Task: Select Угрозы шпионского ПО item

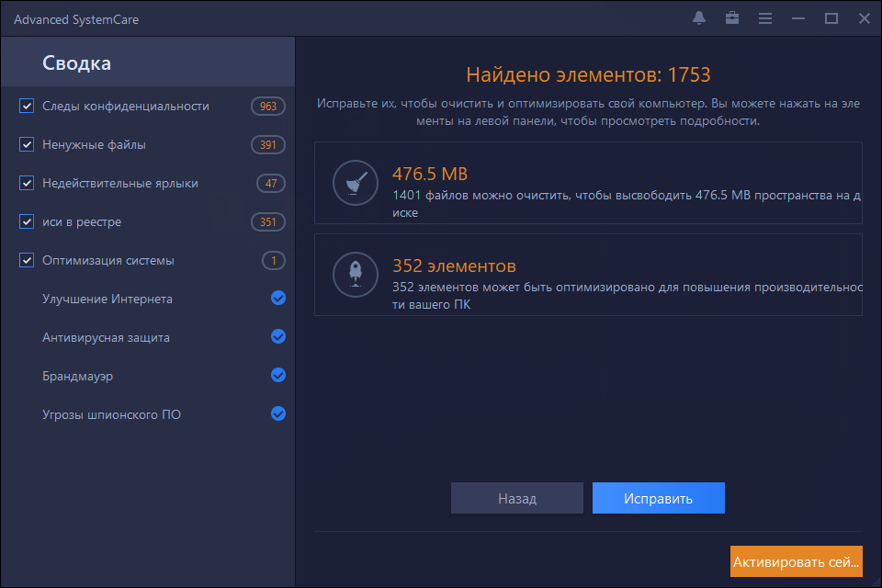Action: (111, 414)
